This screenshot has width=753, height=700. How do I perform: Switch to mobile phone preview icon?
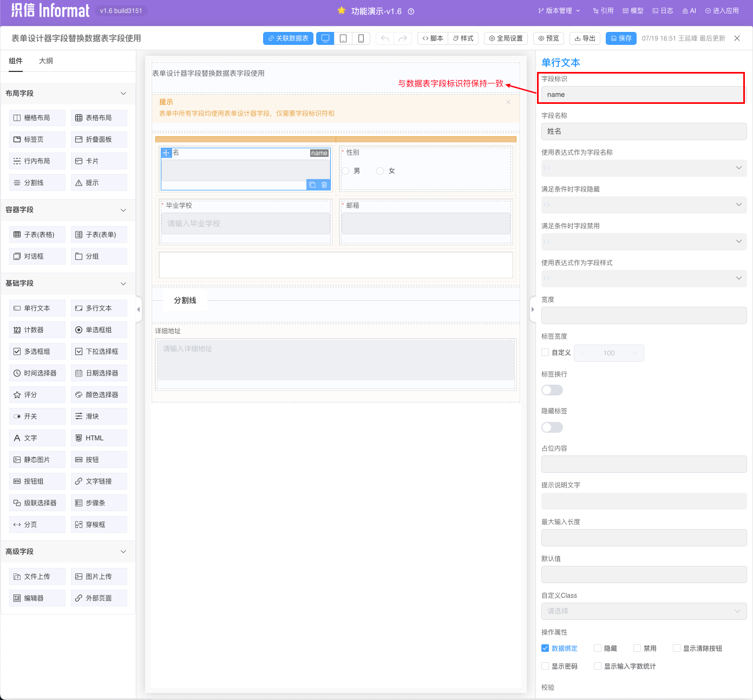pyautogui.click(x=361, y=38)
